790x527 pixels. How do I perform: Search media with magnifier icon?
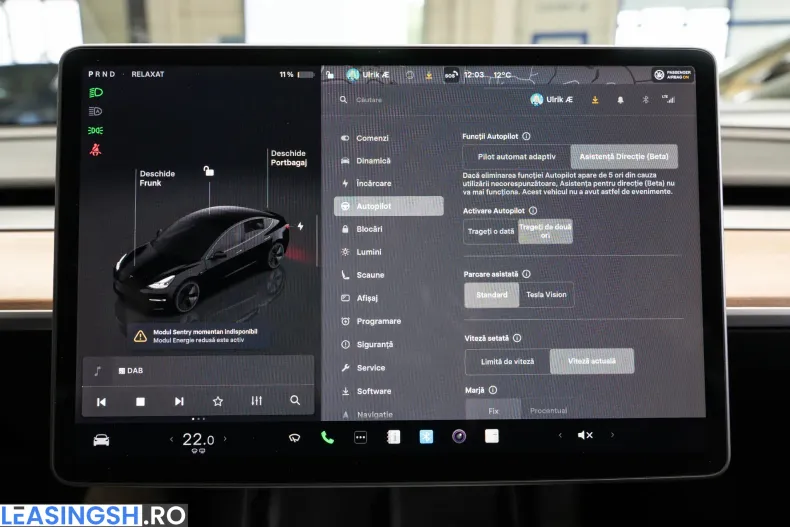[x=295, y=401]
